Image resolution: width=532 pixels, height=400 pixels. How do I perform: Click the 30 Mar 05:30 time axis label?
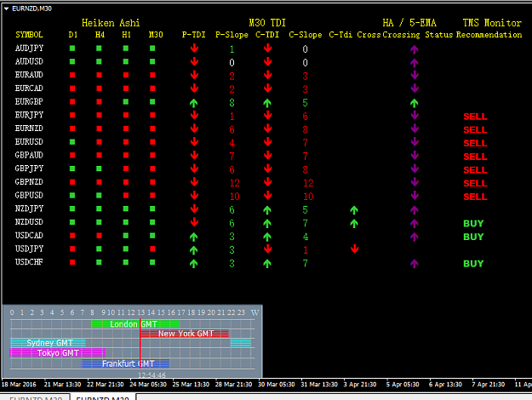tap(277, 385)
